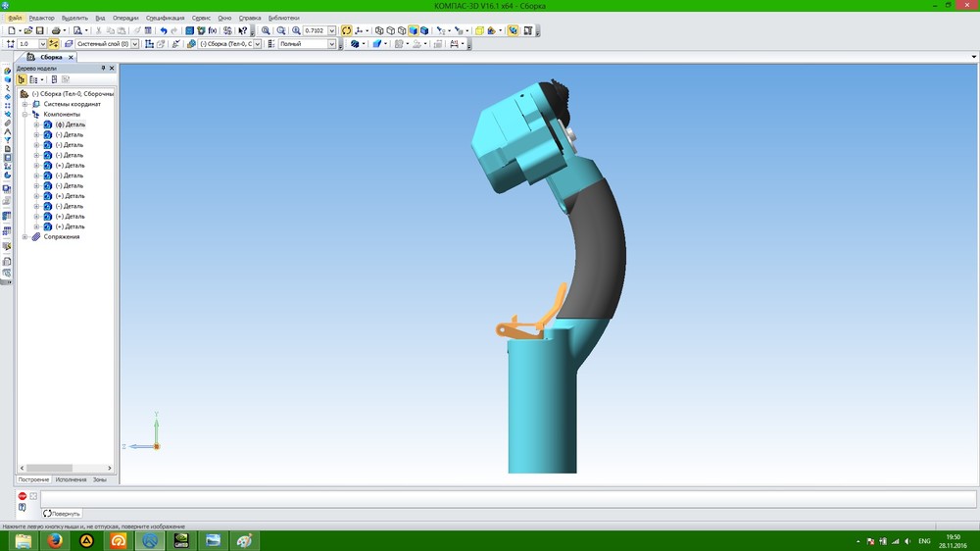Open the zoom scale 0.7102 dropdown
Image resolution: width=980 pixels, height=551 pixels.
[332, 30]
